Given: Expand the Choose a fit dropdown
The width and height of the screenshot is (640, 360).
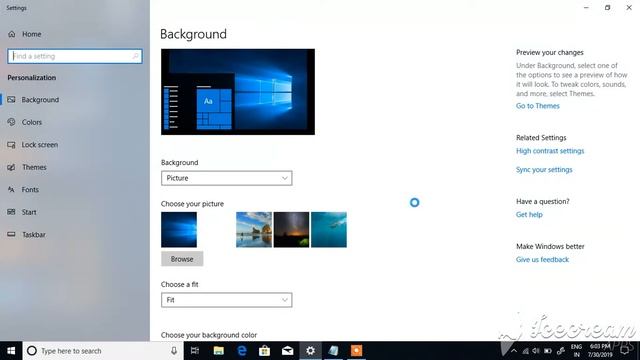Looking at the screenshot, I should coord(227,300).
